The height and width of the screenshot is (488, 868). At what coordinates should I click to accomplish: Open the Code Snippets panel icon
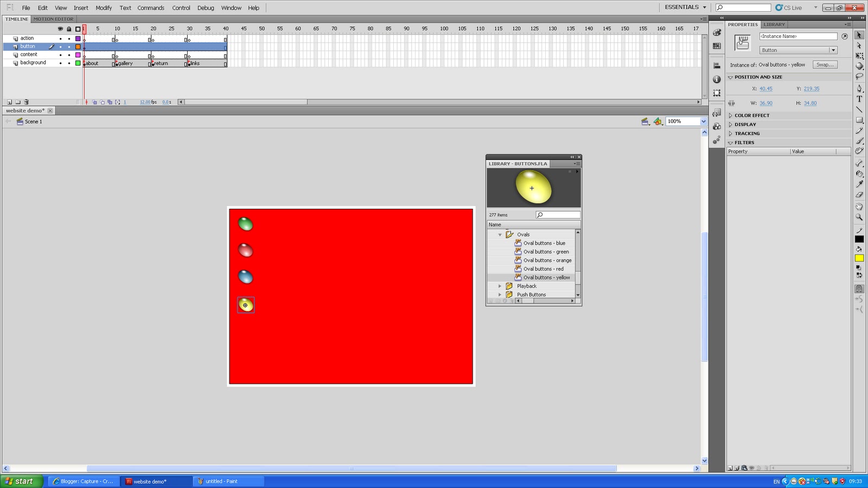point(717,113)
